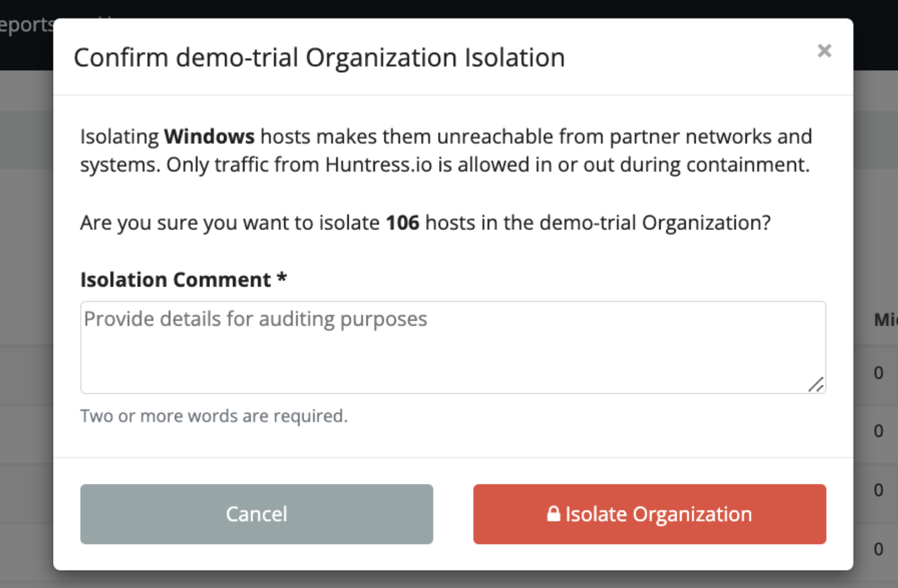Confirm with the Isolate Organization button

(650, 514)
